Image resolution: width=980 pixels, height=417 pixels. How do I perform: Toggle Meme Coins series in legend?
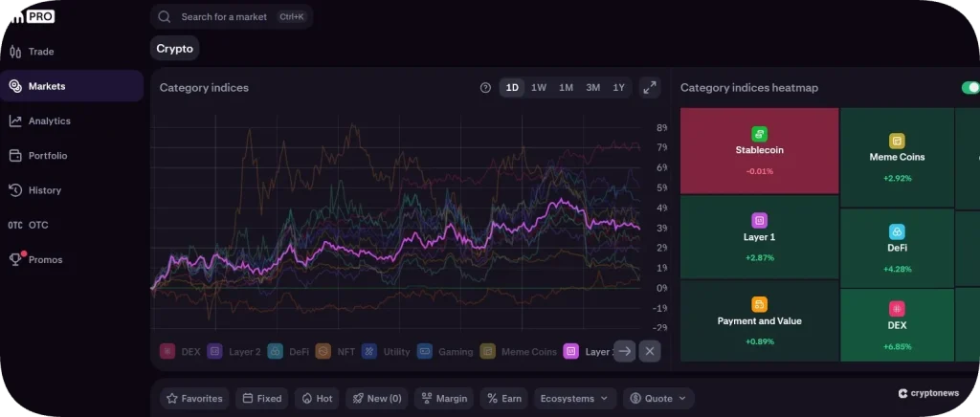[518, 351]
